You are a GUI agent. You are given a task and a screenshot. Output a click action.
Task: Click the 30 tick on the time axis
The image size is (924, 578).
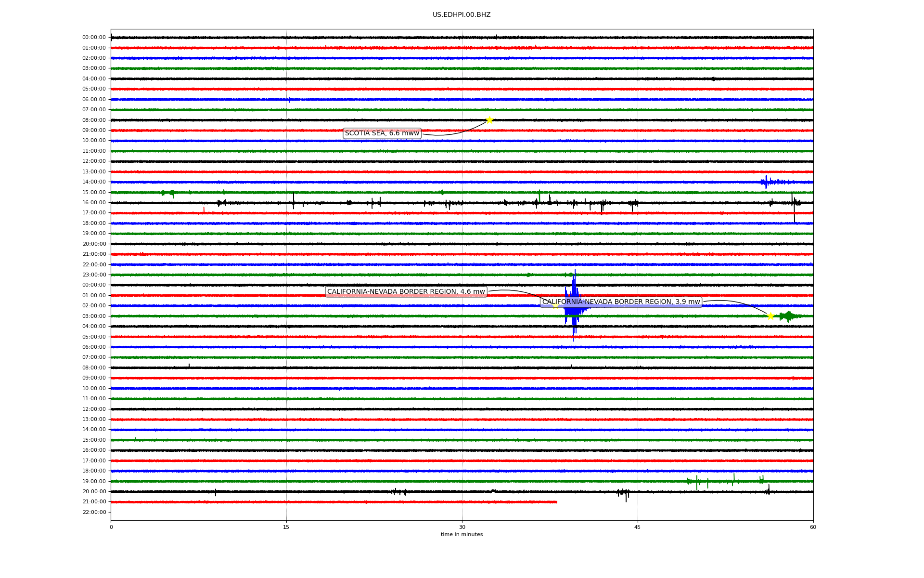(462, 527)
